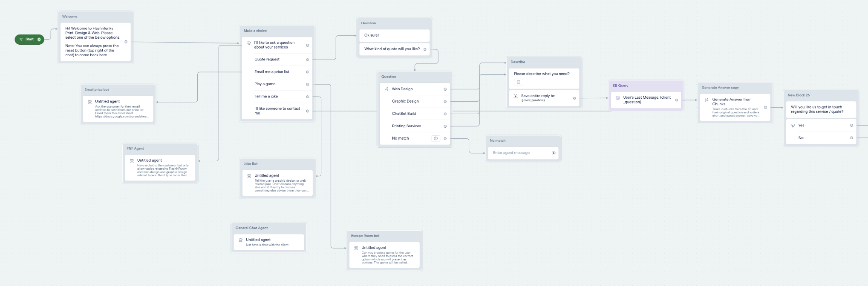Select the New Block 26 title
Screen dimensions: 868x286
point(799,95)
